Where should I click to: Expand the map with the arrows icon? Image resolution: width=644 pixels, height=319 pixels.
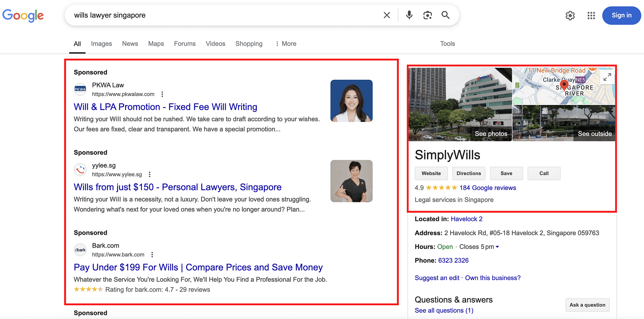[607, 77]
